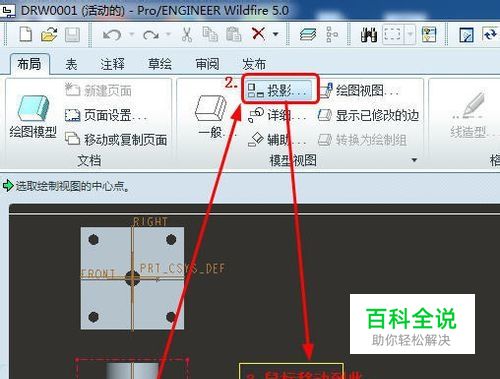This screenshot has height=379, width=500.
Task: Click 显示已修改的边 button
Action: [368, 115]
